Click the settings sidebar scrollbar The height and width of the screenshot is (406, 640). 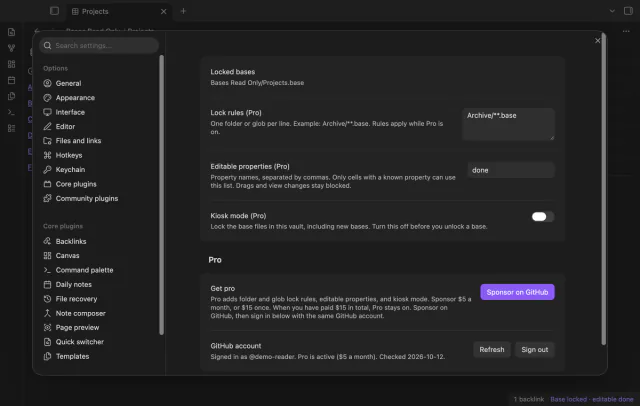(161, 195)
